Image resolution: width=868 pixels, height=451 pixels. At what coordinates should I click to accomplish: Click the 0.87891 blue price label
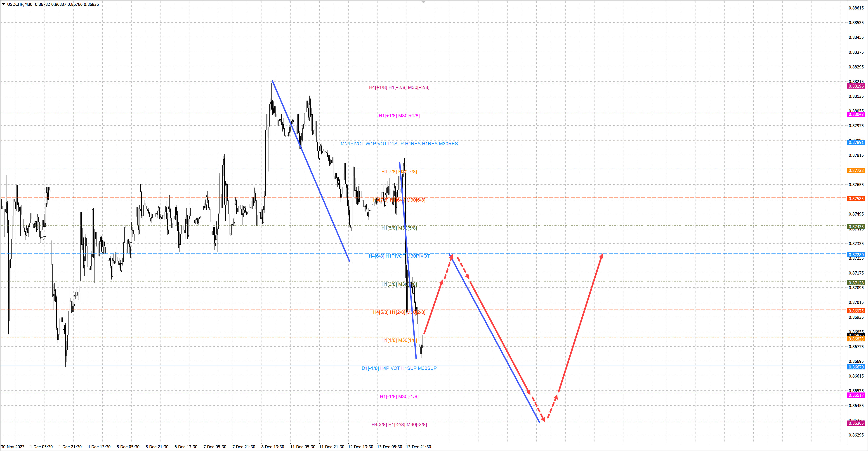click(x=856, y=143)
